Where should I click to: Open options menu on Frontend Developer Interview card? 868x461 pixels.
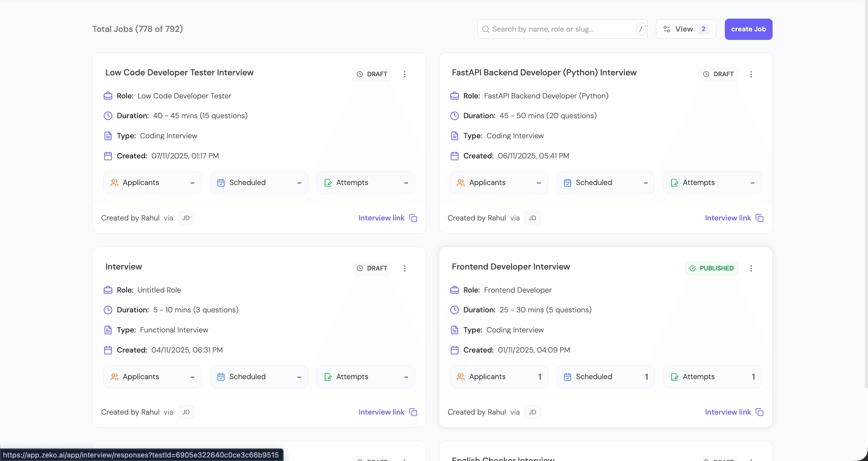(751, 268)
